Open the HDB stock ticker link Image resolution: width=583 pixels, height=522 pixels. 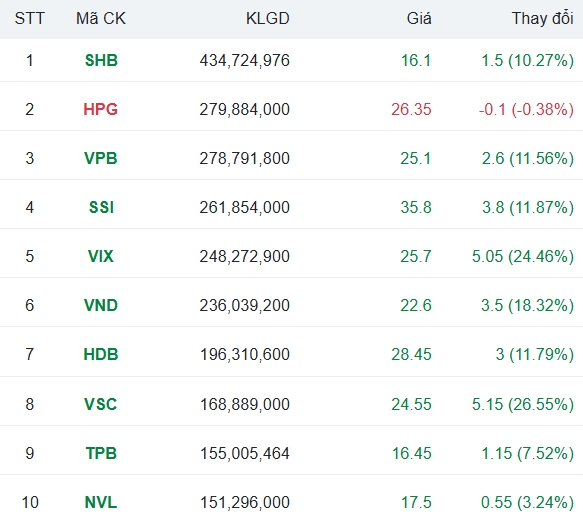[x=101, y=354]
